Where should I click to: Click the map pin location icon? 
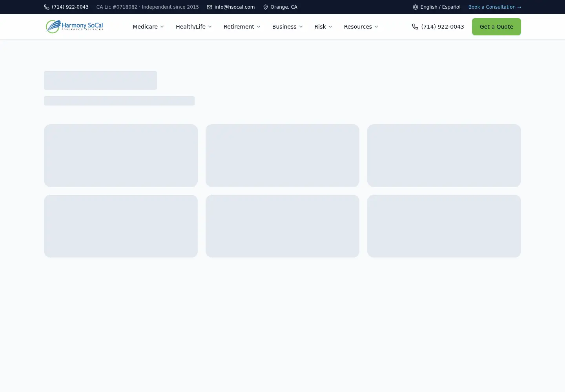pos(266,7)
